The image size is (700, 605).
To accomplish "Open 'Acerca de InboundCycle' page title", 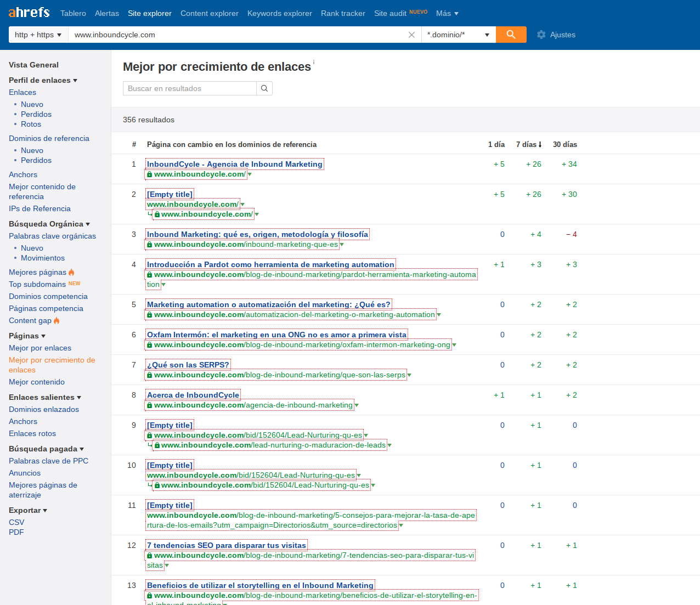I will (x=193, y=395).
